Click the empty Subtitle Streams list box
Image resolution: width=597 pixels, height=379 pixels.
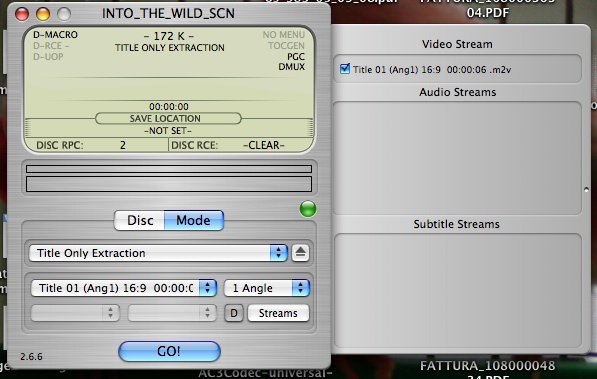pos(458,290)
